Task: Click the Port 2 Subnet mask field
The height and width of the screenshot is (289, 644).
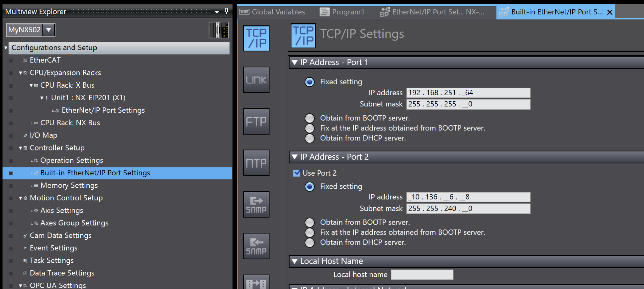Action: point(468,209)
